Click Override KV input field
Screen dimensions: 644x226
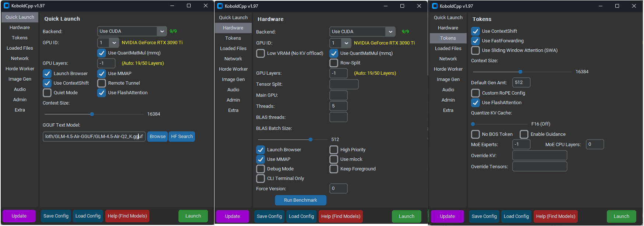[x=540, y=155]
